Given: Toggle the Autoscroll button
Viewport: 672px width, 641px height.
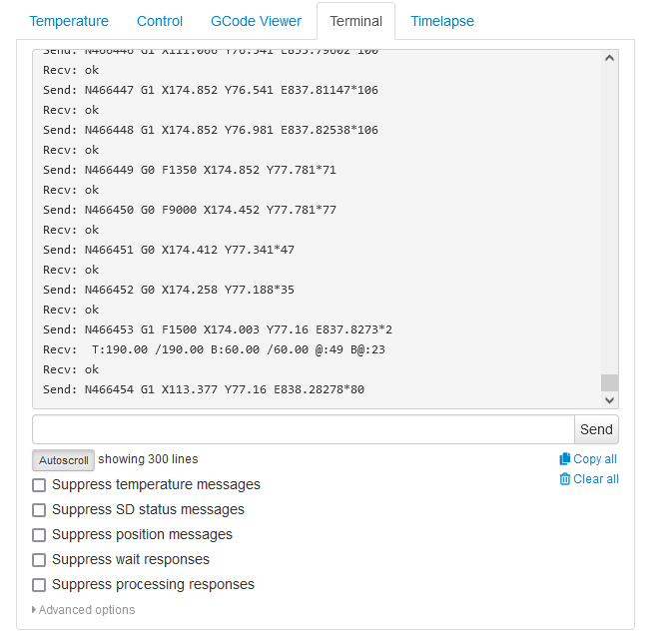Looking at the screenshot, I should point(64,460).
